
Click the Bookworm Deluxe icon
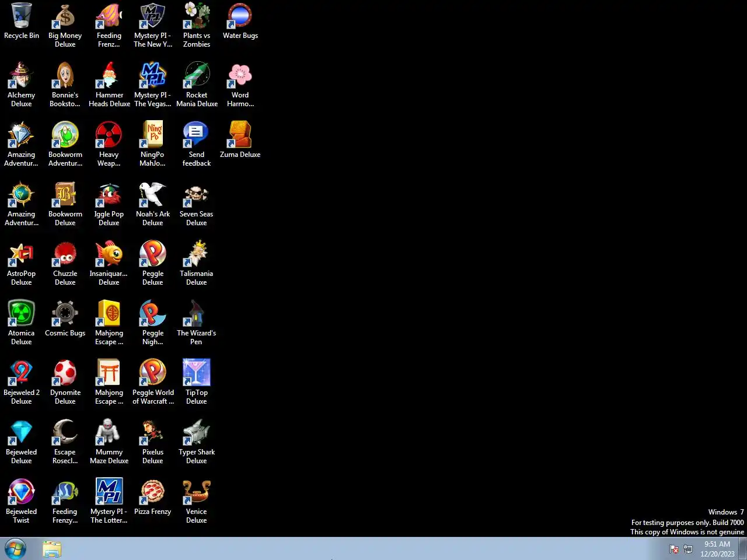click(x=65, y=194)
